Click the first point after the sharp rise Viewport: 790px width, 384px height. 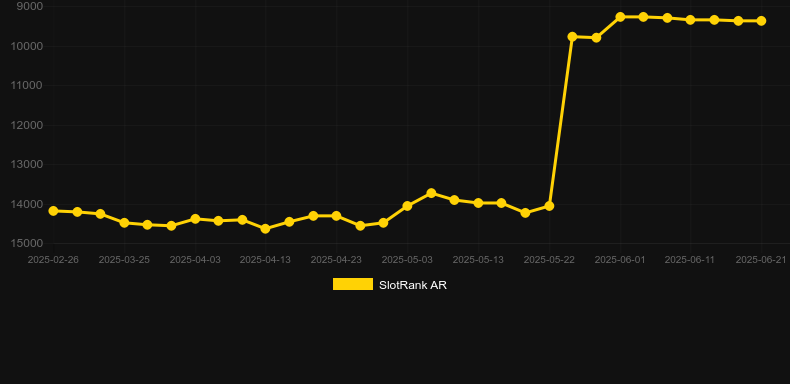(x=572, y=37)
